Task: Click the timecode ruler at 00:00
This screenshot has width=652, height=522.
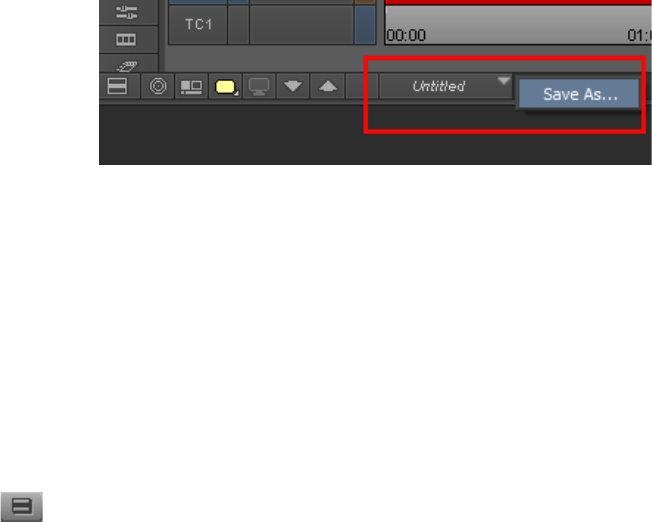Action: coord(406,35)
